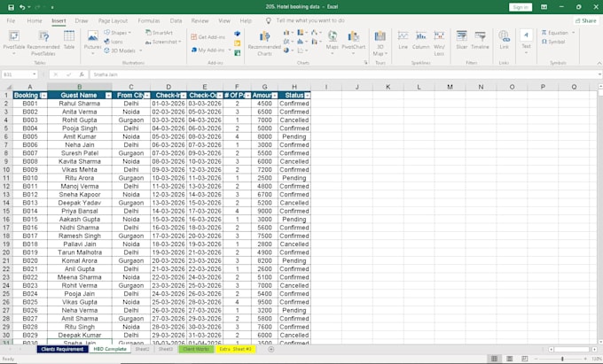Switch to the Review tab
The width and height of the screenshot is (603, 364).
(200, 20)
